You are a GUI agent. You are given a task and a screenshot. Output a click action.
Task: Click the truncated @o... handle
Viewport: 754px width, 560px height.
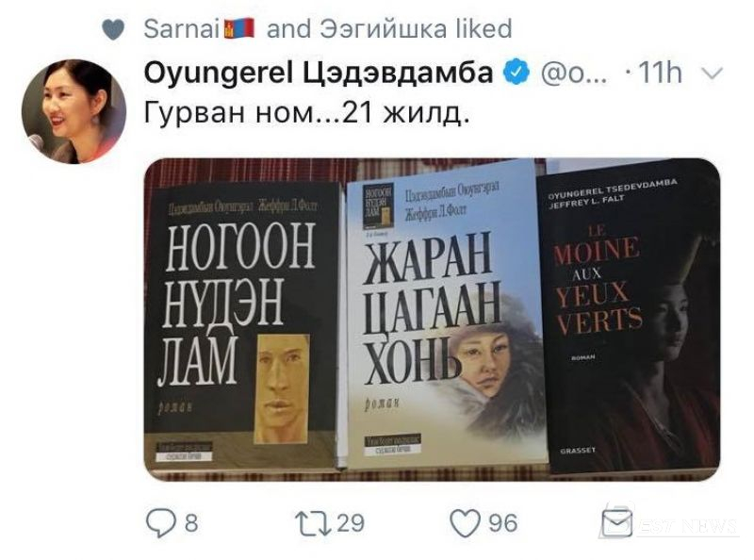click(574, 74)
